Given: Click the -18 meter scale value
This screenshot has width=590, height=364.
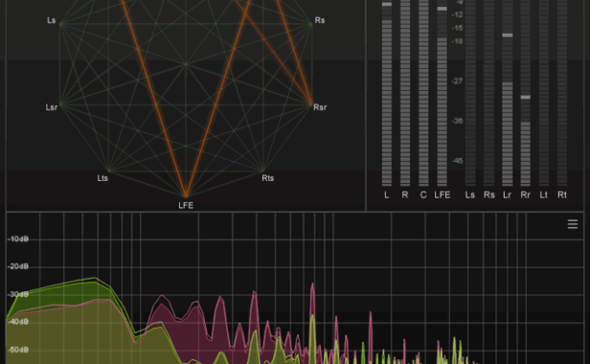Looking at the screenshot, I should click(x=458, y=41).
